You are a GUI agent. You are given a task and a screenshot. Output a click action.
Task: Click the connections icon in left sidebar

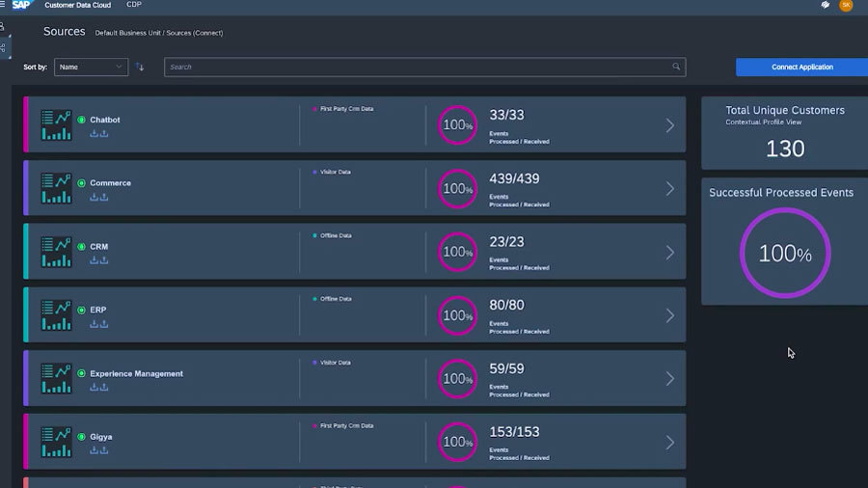3,27
